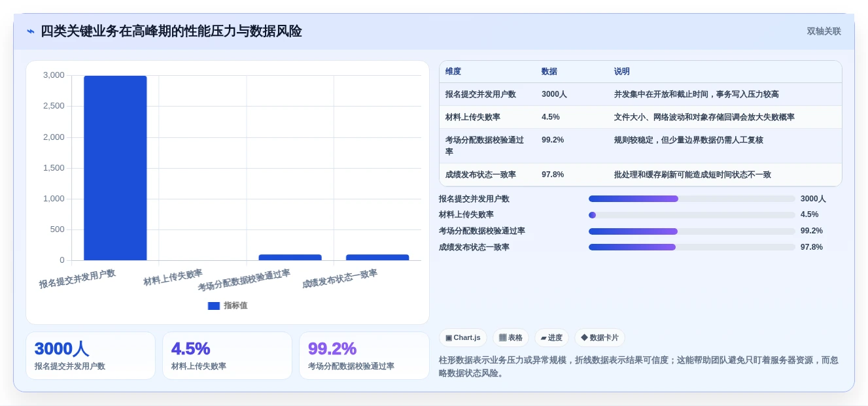Click the 3000人 table cell

(x=554, y=95)
